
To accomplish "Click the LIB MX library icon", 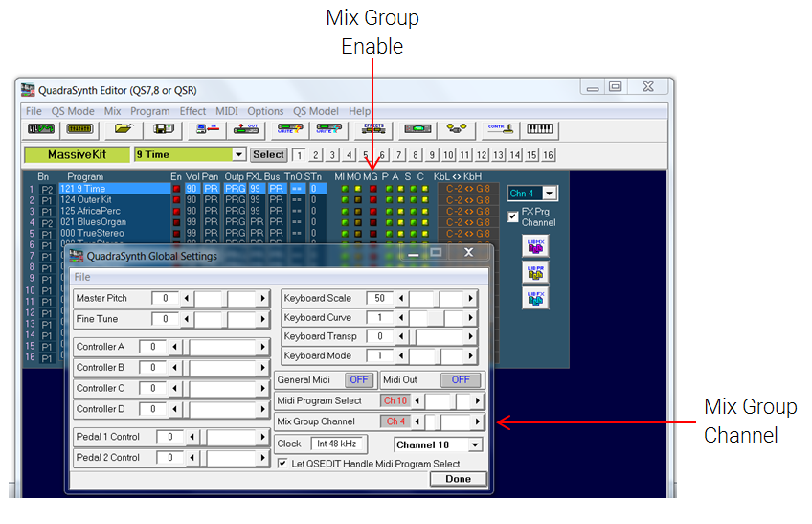I will [x=535, y=247].
